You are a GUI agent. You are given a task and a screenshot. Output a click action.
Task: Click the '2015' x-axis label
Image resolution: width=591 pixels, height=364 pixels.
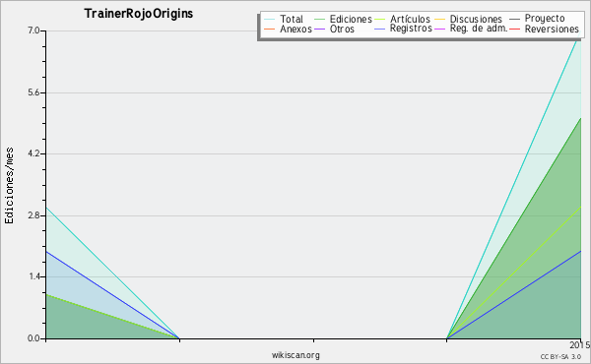(x=580, y=345)
